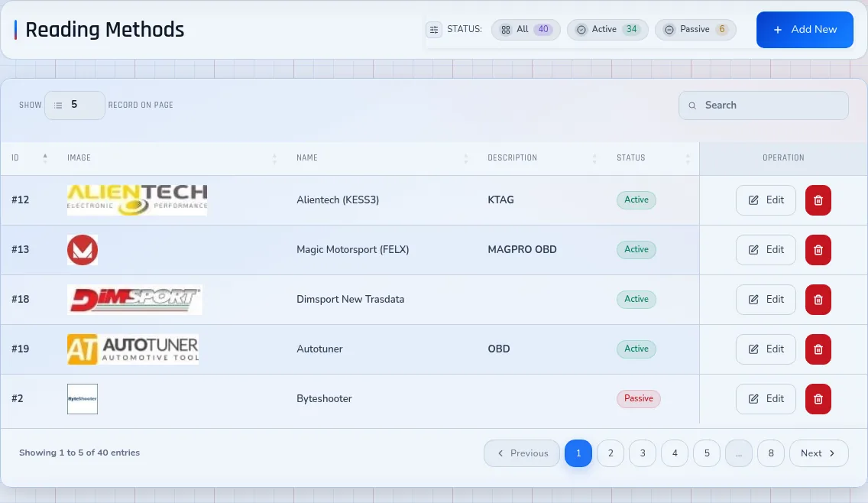868x503 pixels.
Task: Edit the Autotuner entry
Action: [x=766, y=349]
